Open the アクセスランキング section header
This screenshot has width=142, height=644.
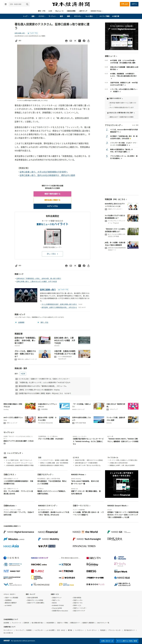pyautogui.click(x=114, y=125)
